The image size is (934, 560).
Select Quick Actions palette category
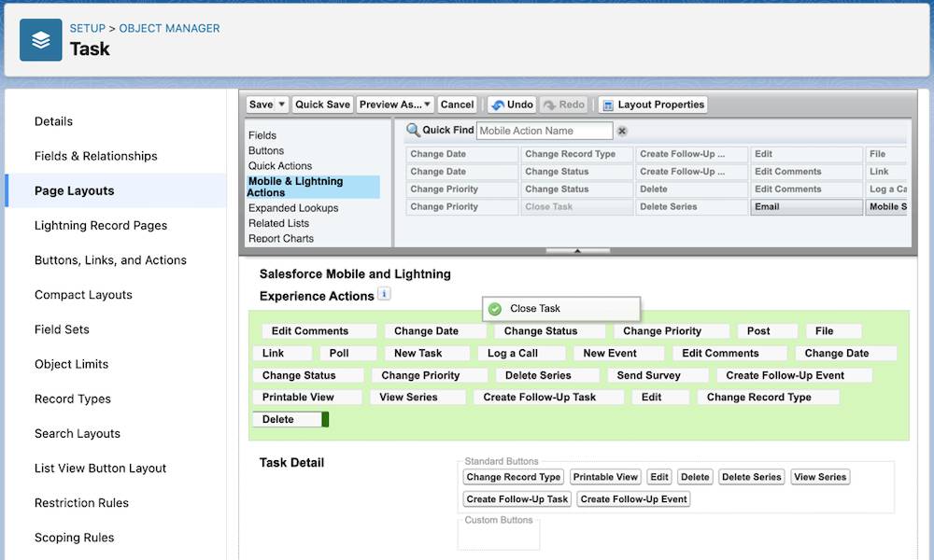click(280, 165)
